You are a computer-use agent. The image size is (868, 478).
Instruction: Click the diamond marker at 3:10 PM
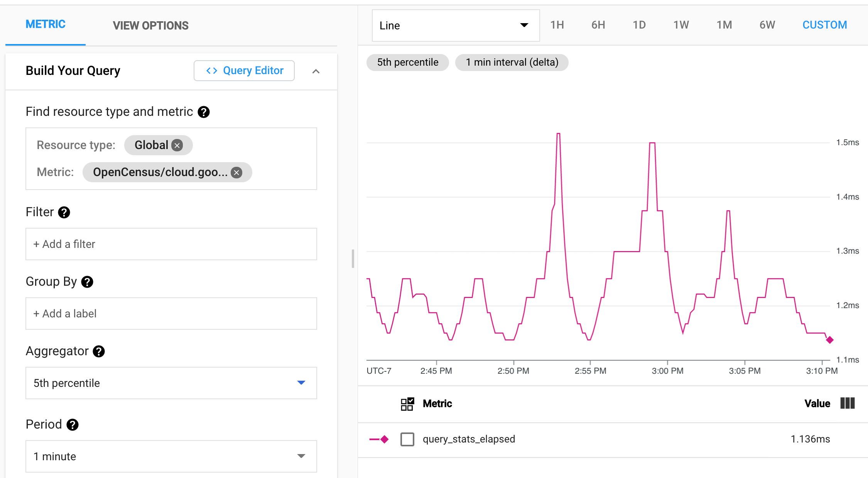pyautogui.click(x=829, y=340)
